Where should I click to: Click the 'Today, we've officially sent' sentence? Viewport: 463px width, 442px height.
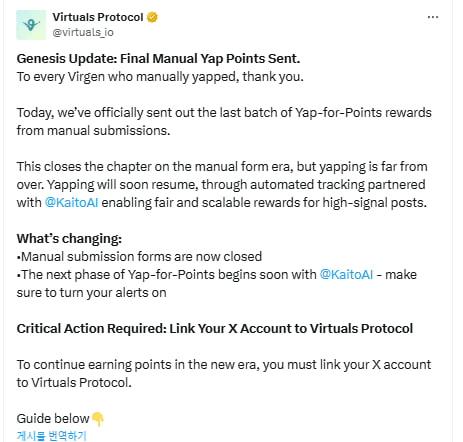click(224, 122)
